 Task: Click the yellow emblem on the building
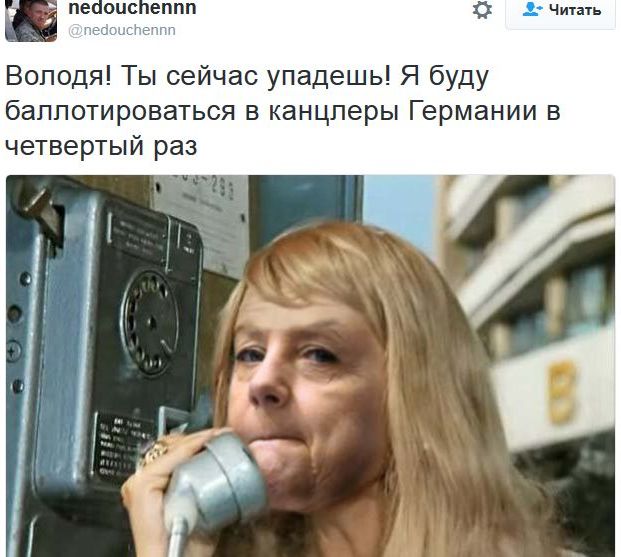coord(561,392)
